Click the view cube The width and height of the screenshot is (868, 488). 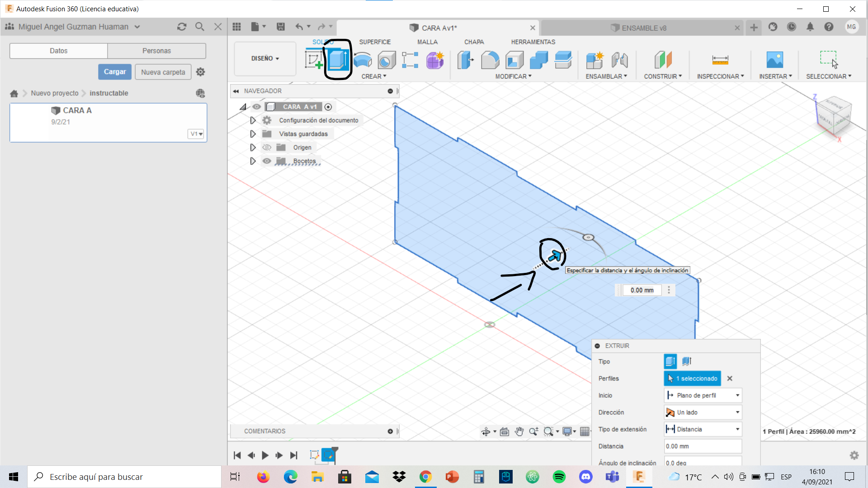click(834, 116)
